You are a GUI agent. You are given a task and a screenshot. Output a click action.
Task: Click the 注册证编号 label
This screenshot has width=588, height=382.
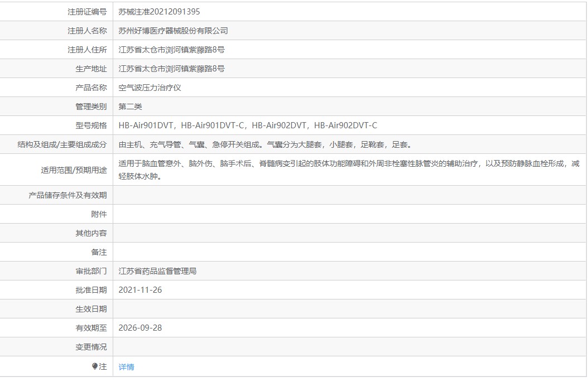[87, 12]
